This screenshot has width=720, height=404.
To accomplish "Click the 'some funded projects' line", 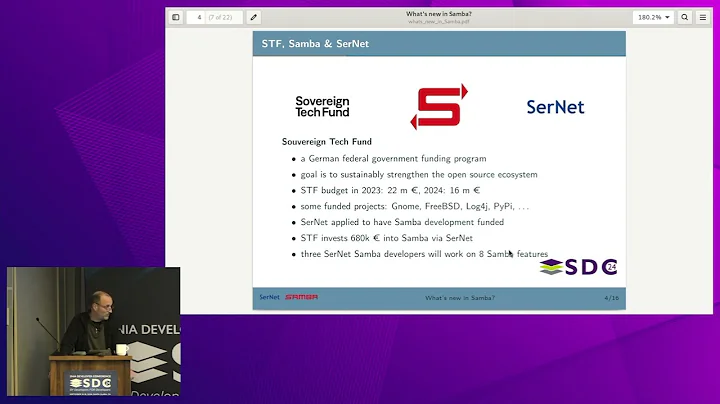I will 415,207.
